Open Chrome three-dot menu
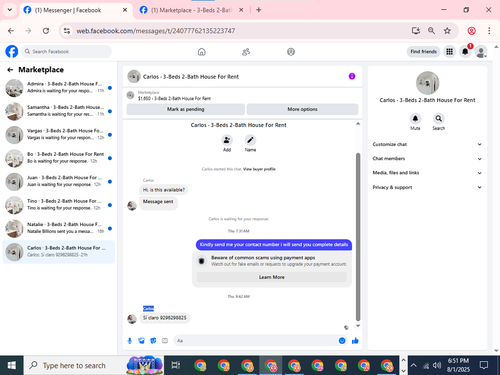The height and width of the screenshot is (375, 500). (489, 31)
